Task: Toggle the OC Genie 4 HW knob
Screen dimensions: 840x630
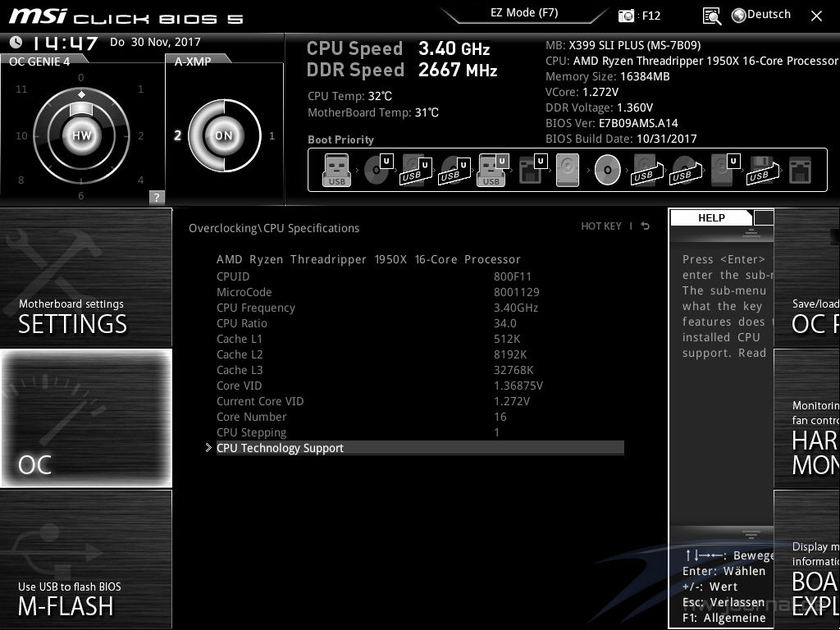Action: pos(81,135)
